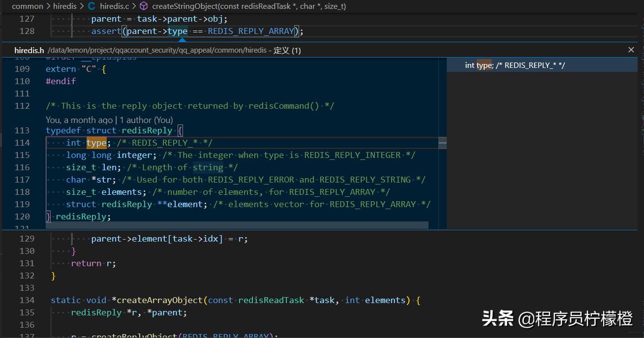The image size is (644, 338).
Task: Click redisReply struct name on line 113
Action: (146, 130)
